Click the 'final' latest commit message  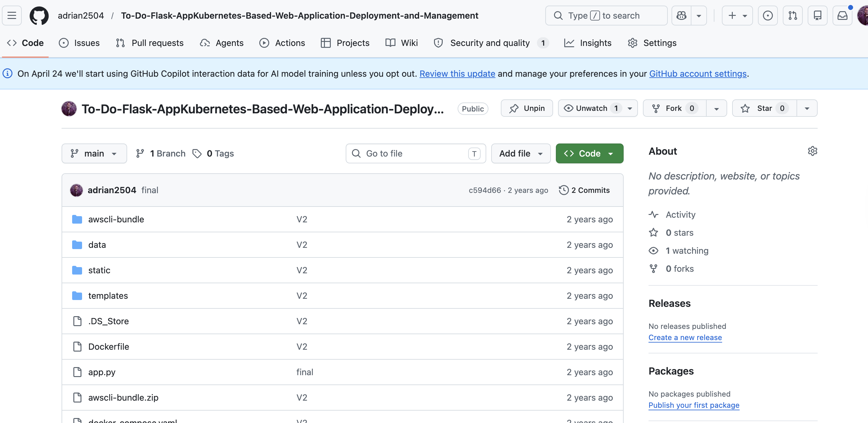click(x=150, y=190)
